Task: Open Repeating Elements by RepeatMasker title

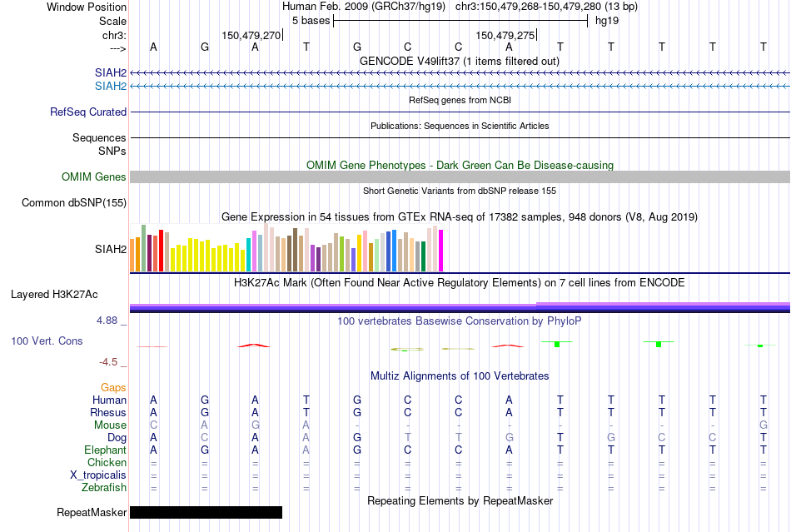Action: click(460, 500)
